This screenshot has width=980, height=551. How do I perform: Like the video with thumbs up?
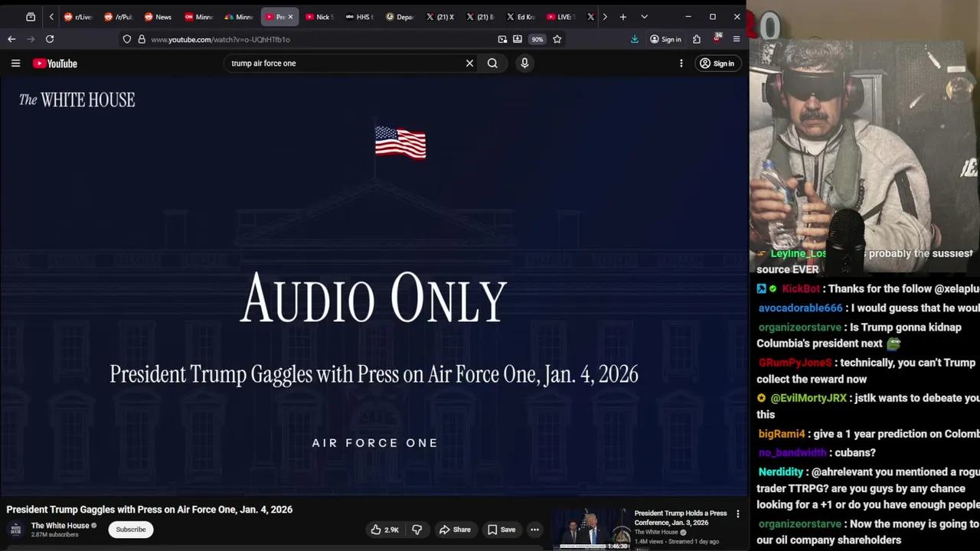385,530
